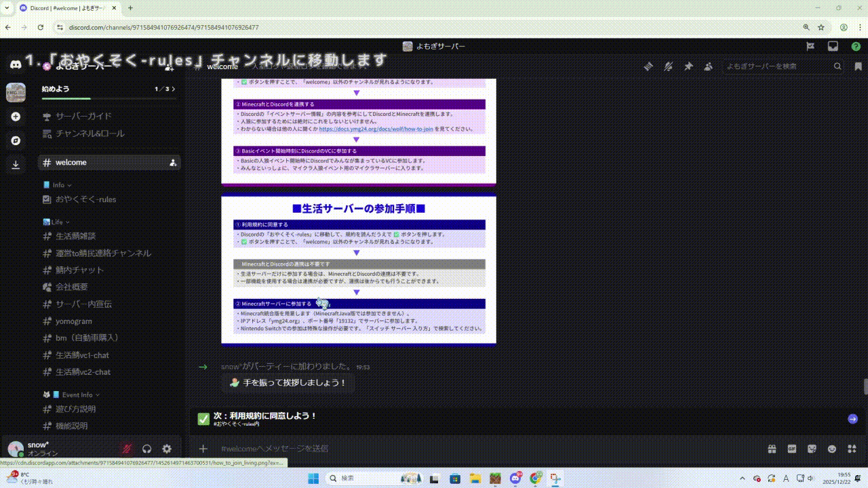The image size is (868, 488).
Task: Bookmark this page star icon in Chrome
Action: click(821, 27)
